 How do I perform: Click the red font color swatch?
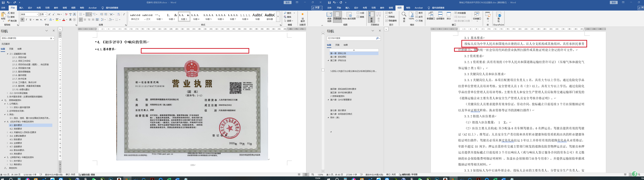tap(64, 20)
